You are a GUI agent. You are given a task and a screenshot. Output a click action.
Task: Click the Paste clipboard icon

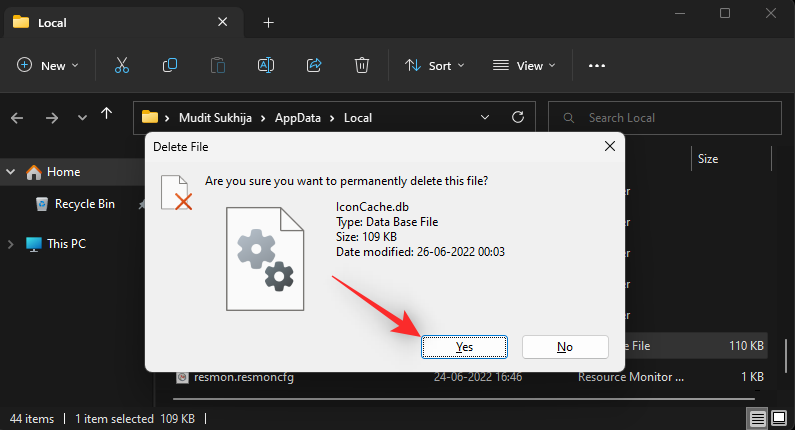(x=218, y=65)
